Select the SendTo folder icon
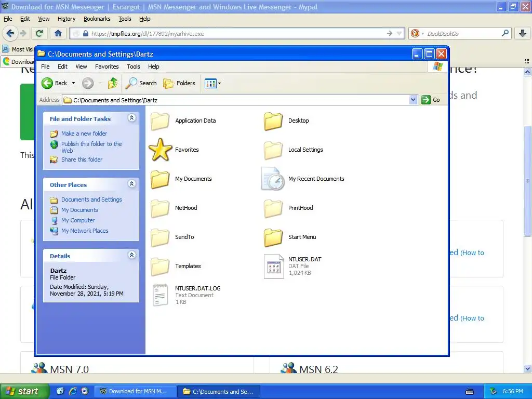The width and height of the screenshot is (532, 399). pyautogui.click(x=160, y=237)
